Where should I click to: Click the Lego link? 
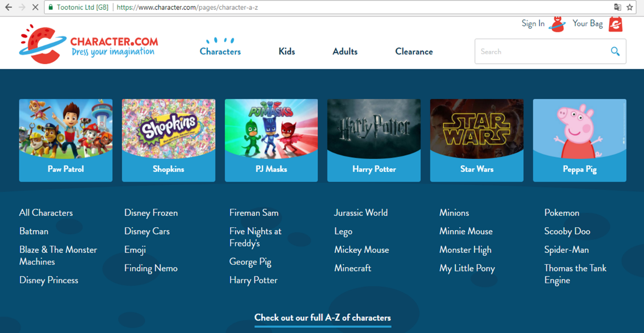(x=343, y=231)
